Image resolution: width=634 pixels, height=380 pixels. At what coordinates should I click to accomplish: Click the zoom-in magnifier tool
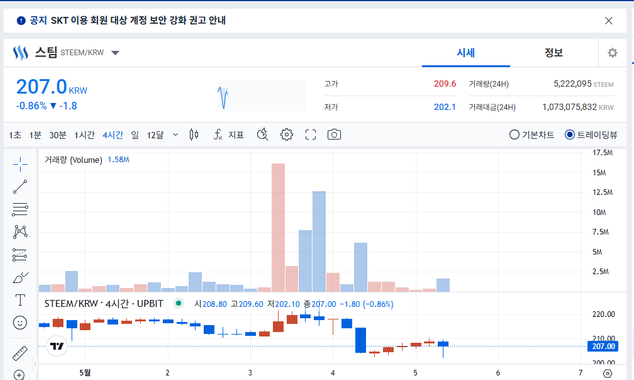(20, 375)
